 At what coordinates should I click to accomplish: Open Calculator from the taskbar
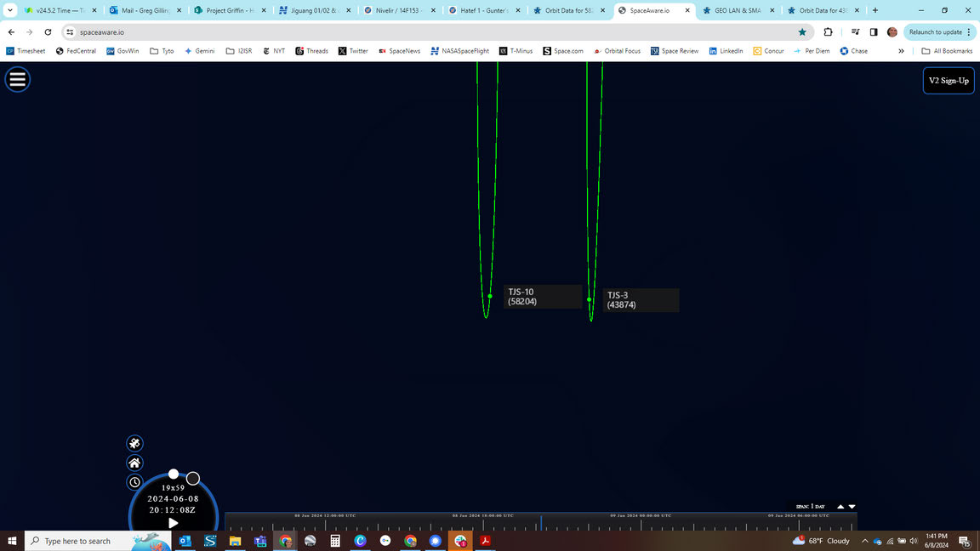[x=335, y=541]
